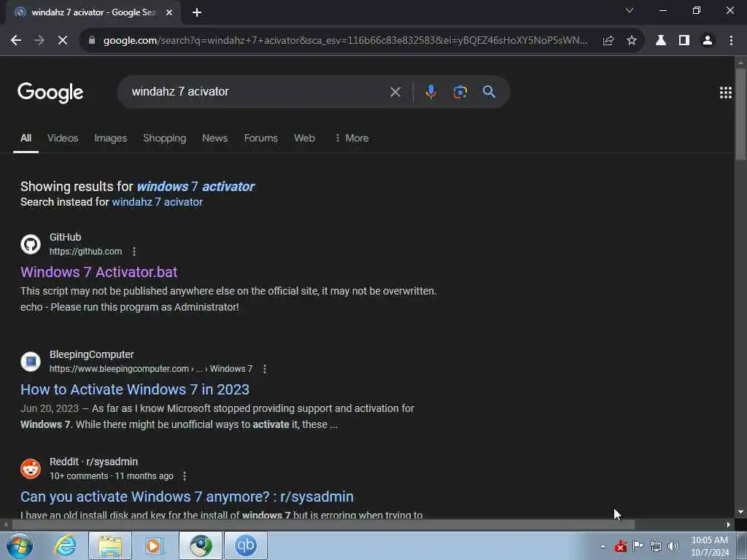Clear the search box text
747x560 pixels.
[x=395, y=91]
